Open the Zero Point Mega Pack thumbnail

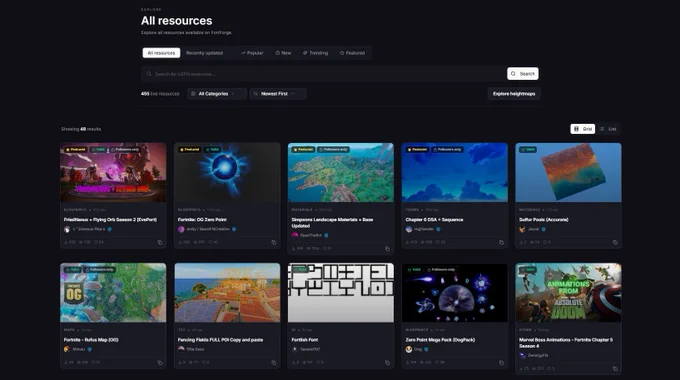tap(454, 293)
